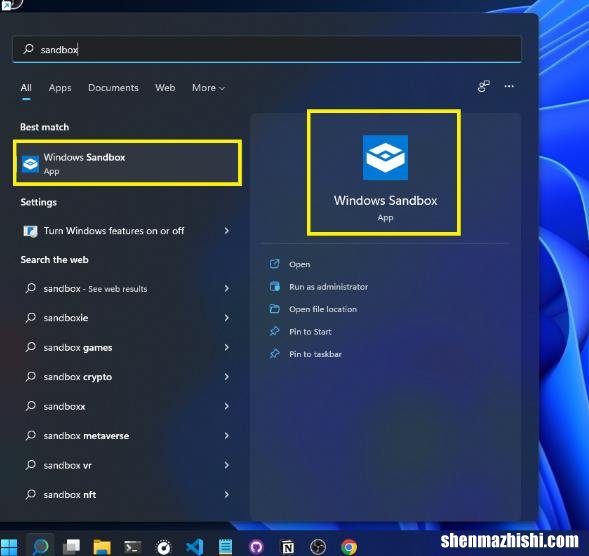Expand arrow next to sandbox games
This screenshot has width=589, height=556.
point(227,347)
